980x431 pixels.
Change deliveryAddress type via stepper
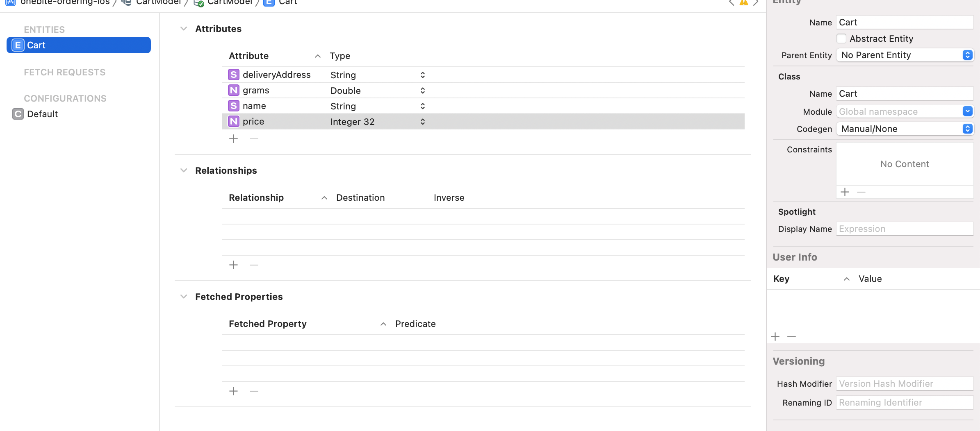click(x=422, y=75)
